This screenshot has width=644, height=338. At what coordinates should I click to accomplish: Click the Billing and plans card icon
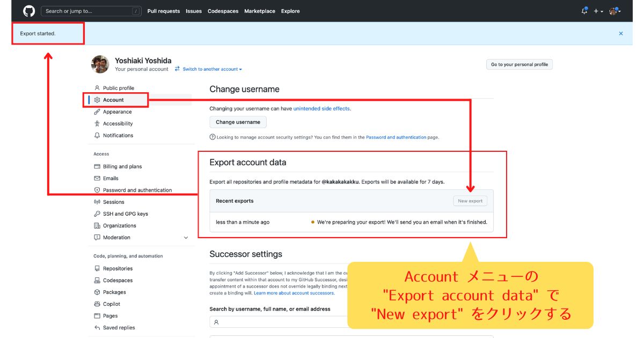click(x=97, y=166)
